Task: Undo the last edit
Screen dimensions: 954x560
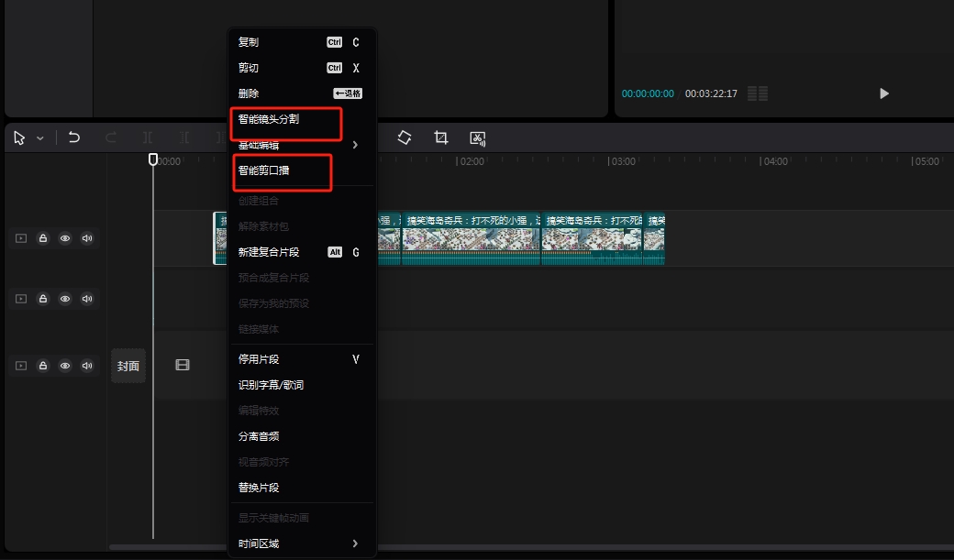Action: click(x=74, y=137)
